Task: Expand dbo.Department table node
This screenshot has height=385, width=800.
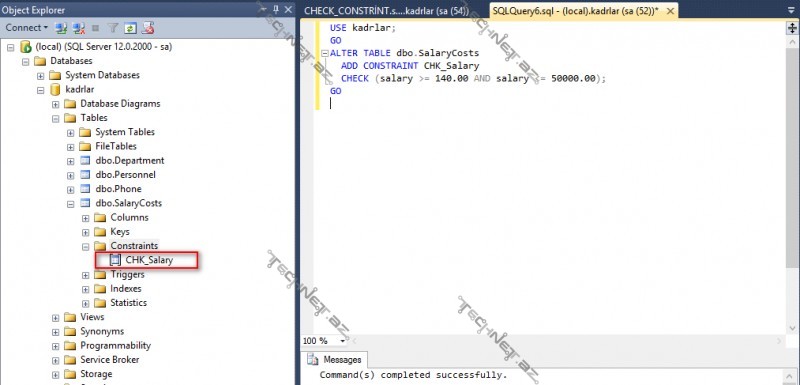Action: tap(71, 161)
